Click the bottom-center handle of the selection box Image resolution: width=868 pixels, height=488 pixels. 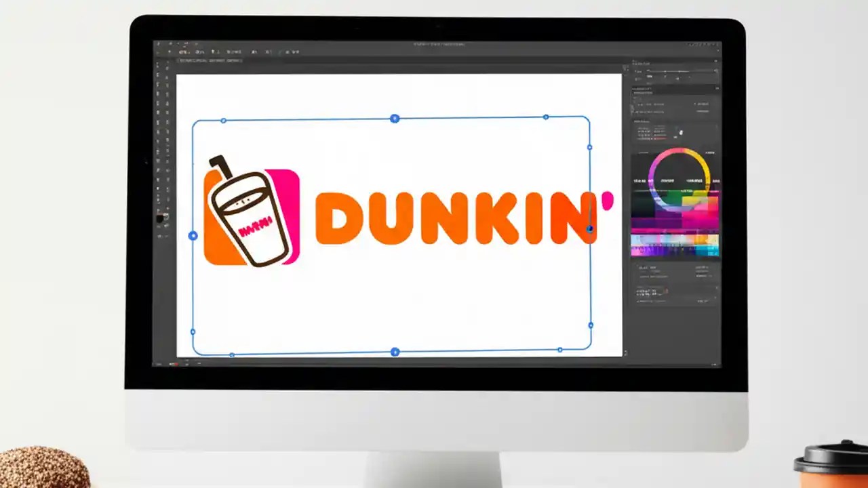395,352
